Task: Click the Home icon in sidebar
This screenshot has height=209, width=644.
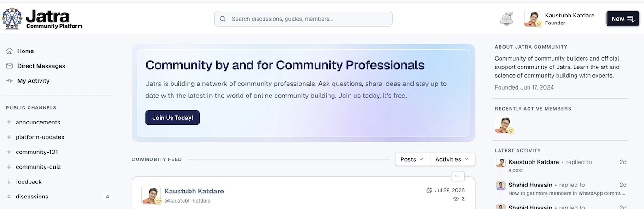Action: click(10, 51)
